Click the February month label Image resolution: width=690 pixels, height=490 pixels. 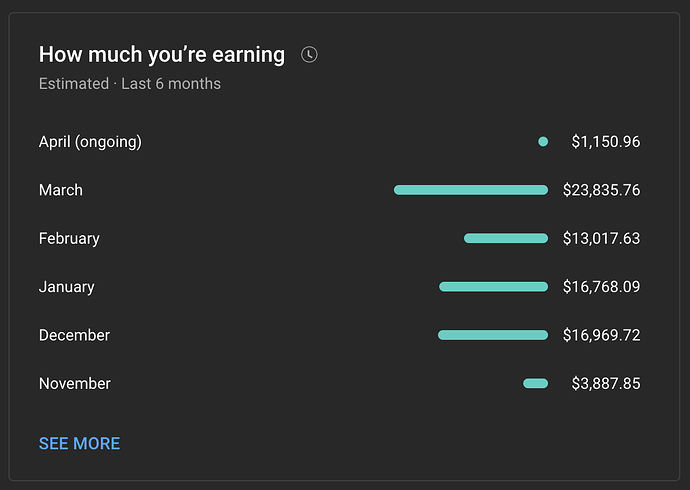click(x=69, y=239)
